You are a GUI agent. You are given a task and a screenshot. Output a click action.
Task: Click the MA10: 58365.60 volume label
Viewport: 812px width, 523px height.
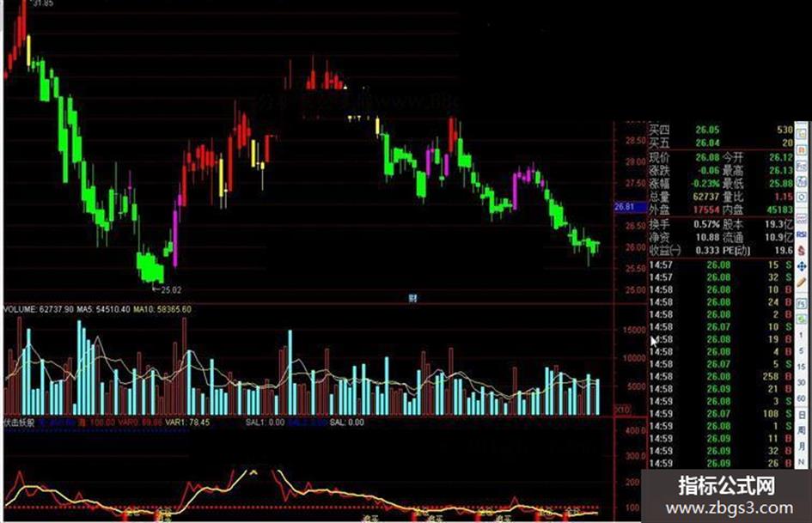point(162,309)
